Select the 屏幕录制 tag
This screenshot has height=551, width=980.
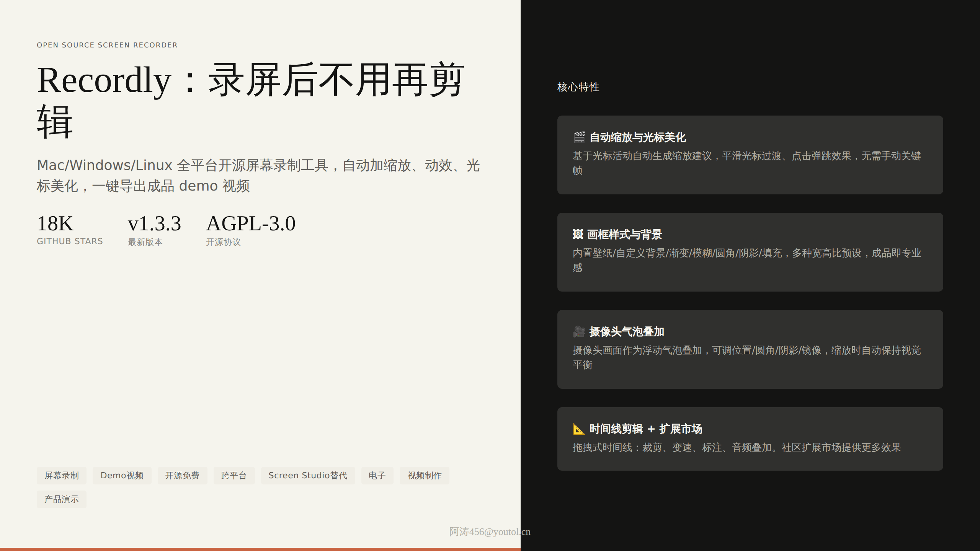click(x=62, y=476)
